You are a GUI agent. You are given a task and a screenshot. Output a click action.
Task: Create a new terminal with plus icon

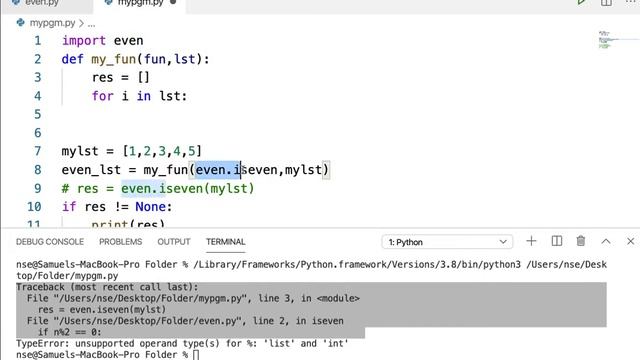[531, 241]
